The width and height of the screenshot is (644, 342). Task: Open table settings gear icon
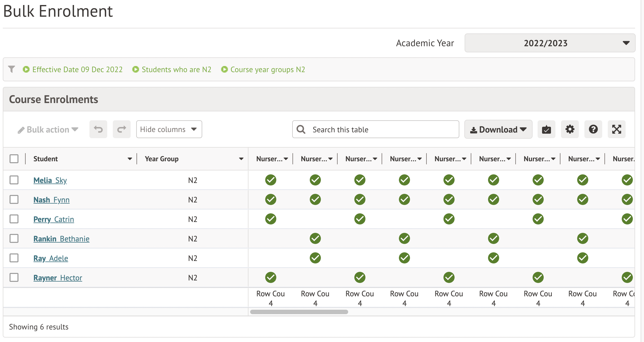(570, 129)
